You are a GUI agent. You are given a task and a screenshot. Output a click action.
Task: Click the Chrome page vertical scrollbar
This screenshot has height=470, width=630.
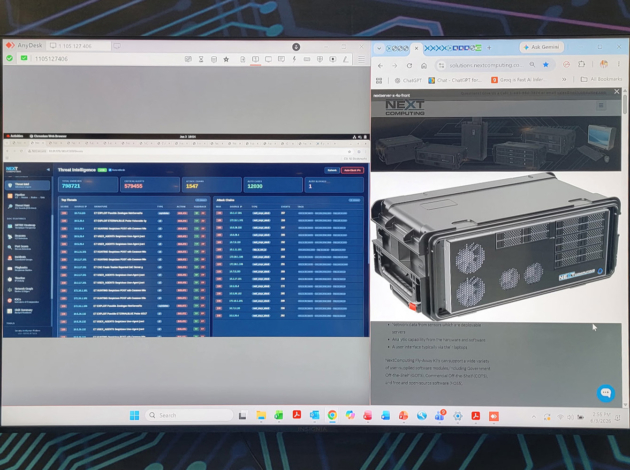(625, 104)
